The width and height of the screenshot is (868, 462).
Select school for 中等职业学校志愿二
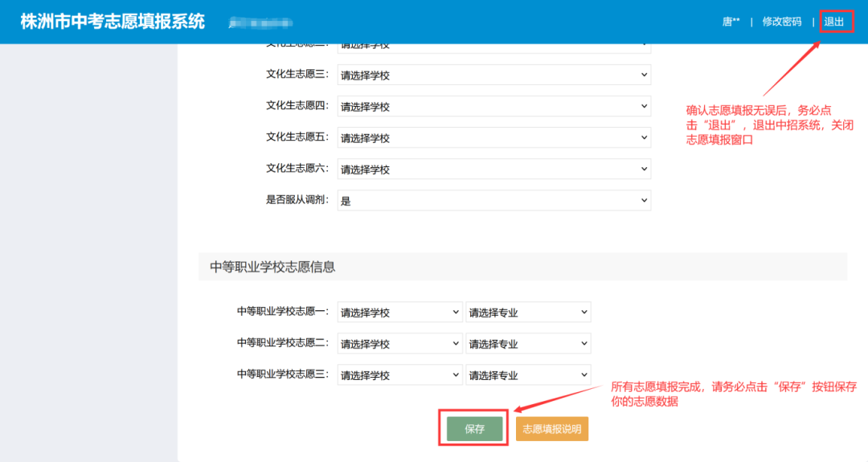[x=399, y=344]
